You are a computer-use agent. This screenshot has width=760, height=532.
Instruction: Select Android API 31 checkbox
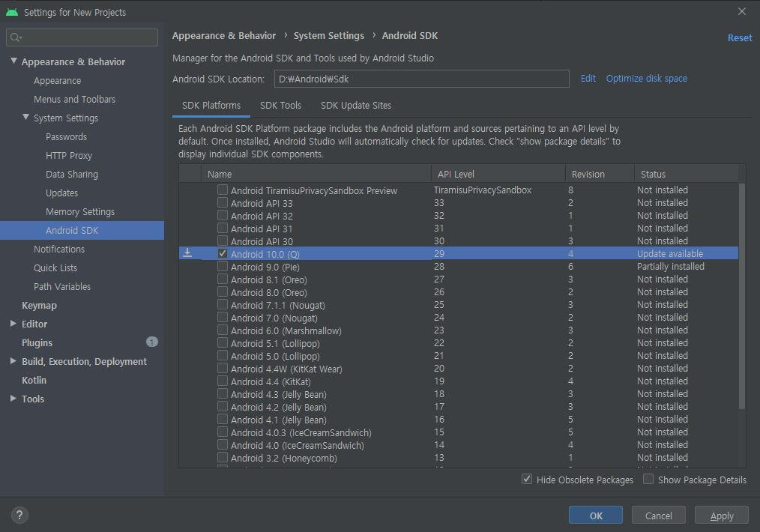coord(223,228)
